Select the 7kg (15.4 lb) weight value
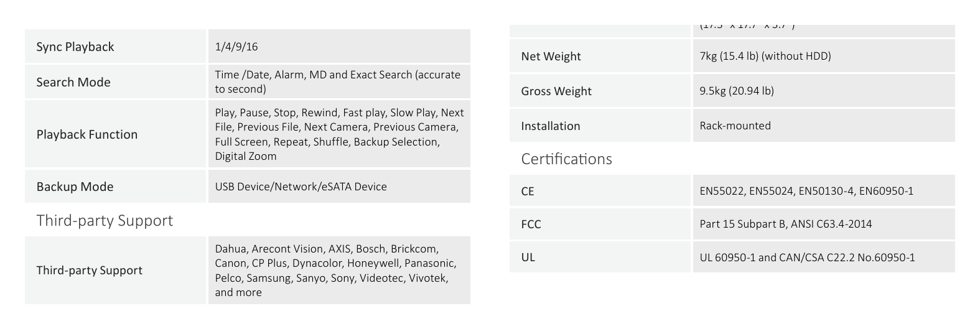 (765, 56)
